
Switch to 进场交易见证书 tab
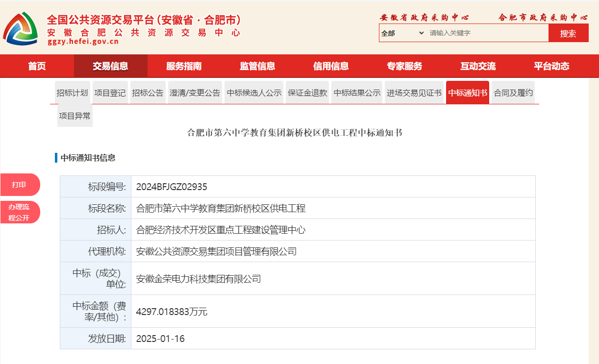click(x=414, y=93)
